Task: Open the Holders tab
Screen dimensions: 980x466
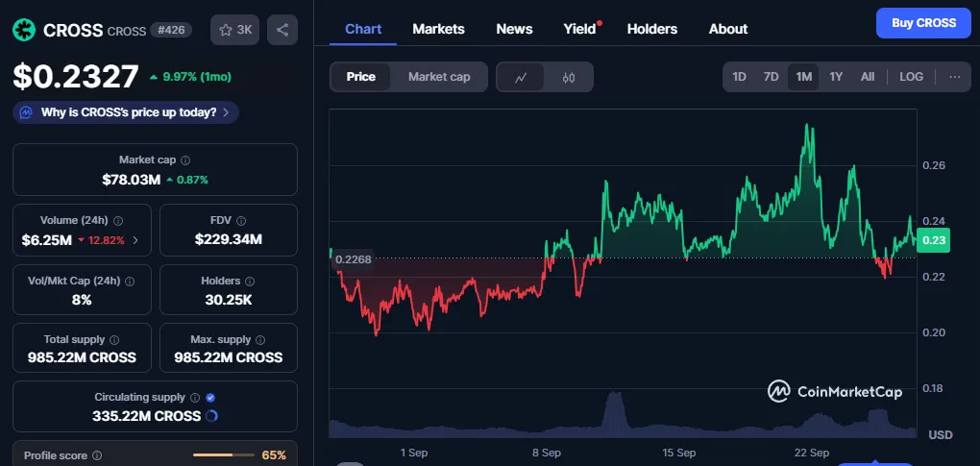Action: pyautogui.click(x=651, y=29)
